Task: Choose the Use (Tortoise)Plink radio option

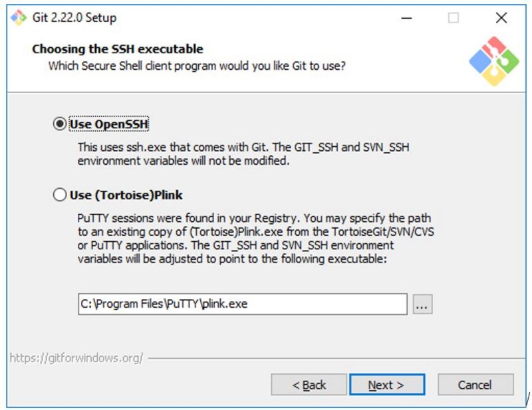Action: (x=60, y=195)
